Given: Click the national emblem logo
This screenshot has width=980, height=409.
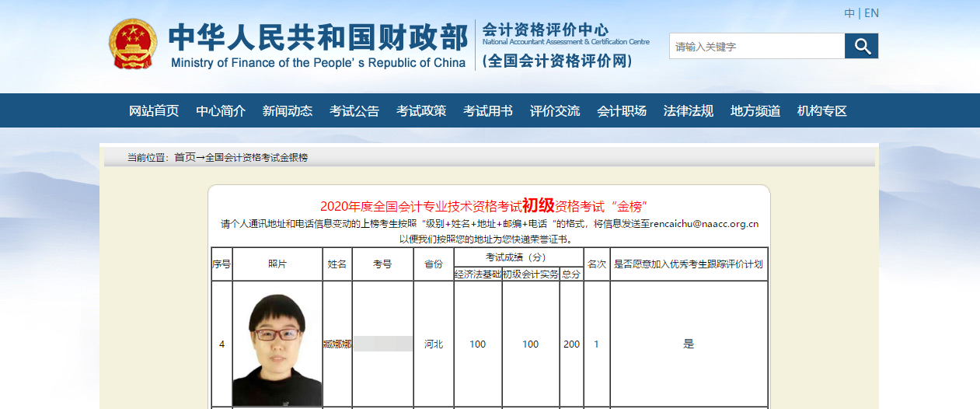Looking at the screenshot, I should tap(132, 44).
